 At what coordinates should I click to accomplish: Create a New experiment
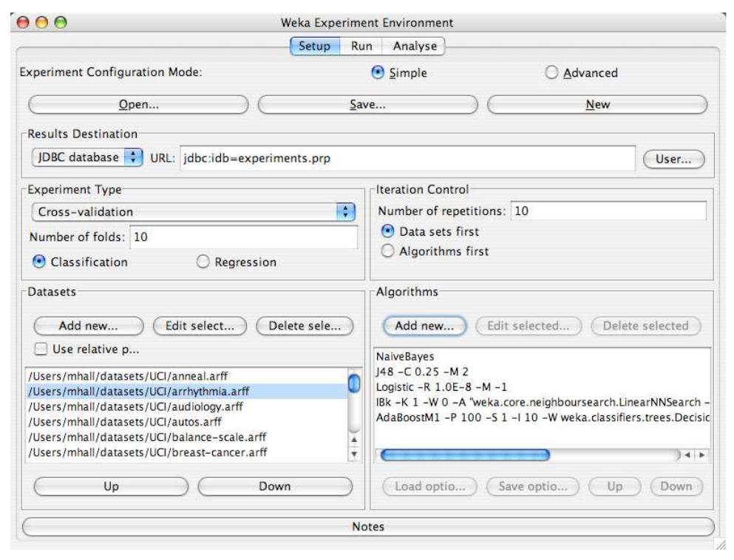pyautogui.click(x=597, y=104)
